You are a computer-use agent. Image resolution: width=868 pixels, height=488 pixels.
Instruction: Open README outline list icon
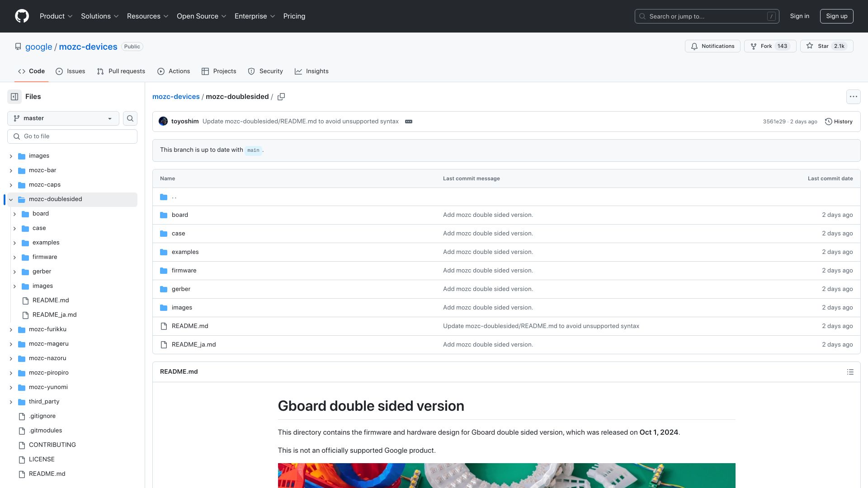(850, 372)
